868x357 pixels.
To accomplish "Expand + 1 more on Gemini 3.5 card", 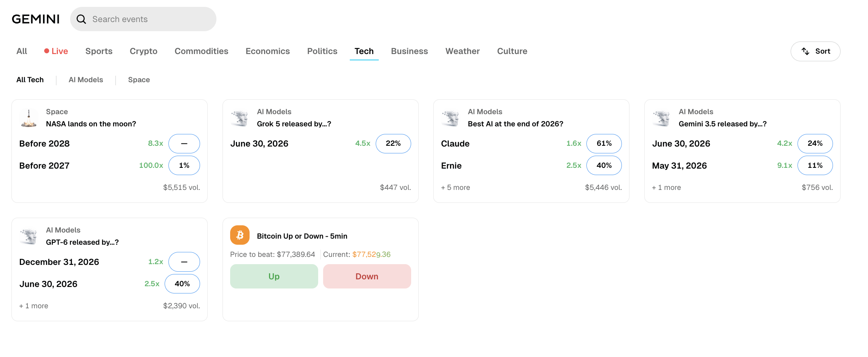I will pos(666,188).
